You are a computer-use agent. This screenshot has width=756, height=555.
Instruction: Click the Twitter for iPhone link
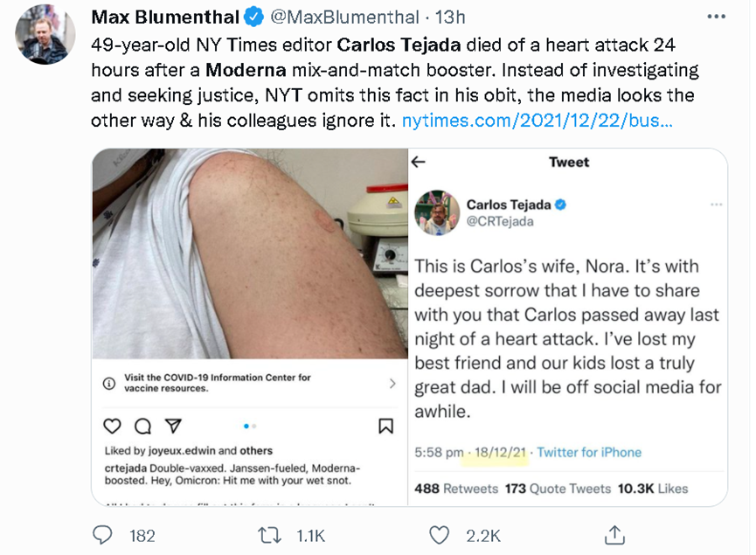[589, 452]
